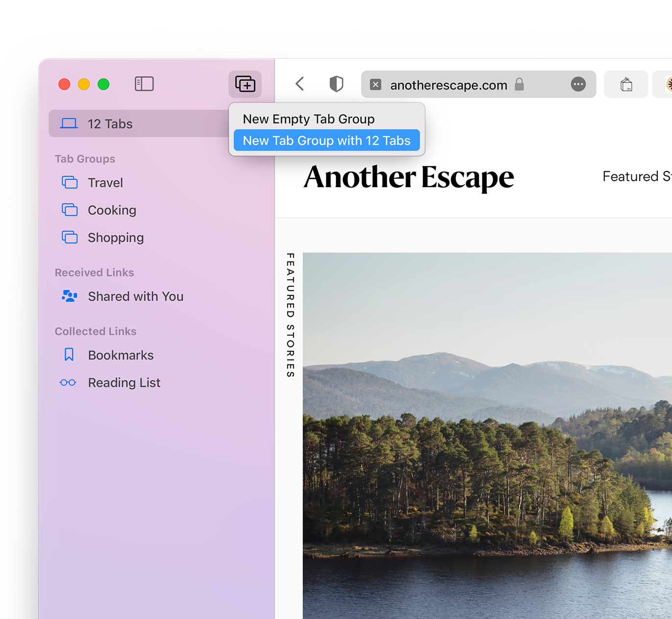
Task: Show Bookmarks in the sidebar
Action: pyautogui.click(x=120, y=355)
